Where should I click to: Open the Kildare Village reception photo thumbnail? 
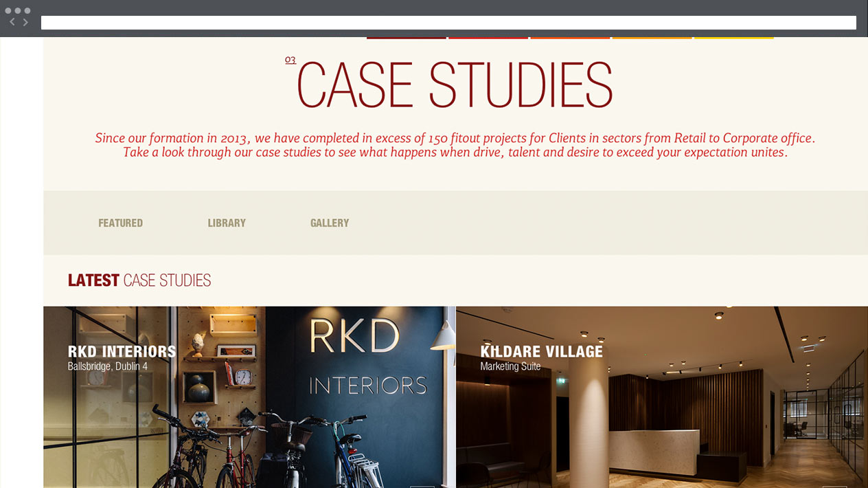pos(662,397)
